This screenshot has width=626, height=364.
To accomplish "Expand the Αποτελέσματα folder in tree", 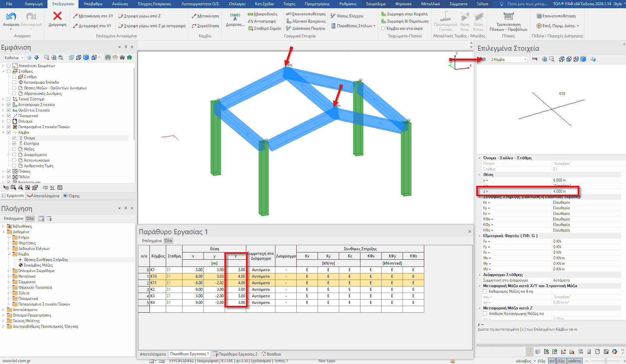I will coord(3,310).
